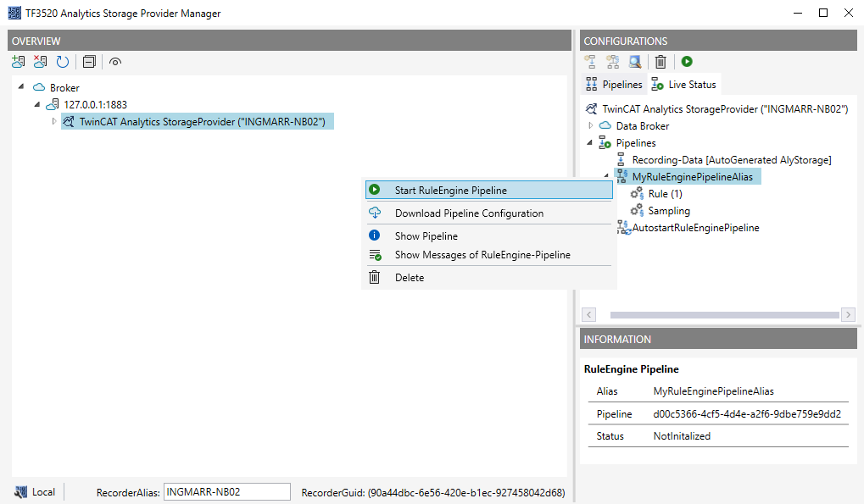Click the messages list icon in context menu
Image resolution: width=864 pixels, height=504 pixels.
point(375,255)
